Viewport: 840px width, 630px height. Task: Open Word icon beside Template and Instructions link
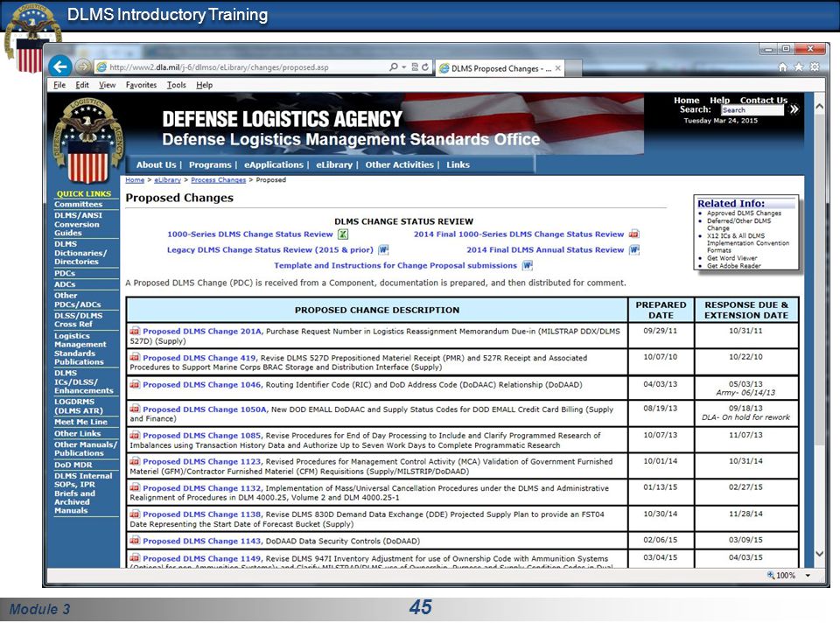[528, 265]
